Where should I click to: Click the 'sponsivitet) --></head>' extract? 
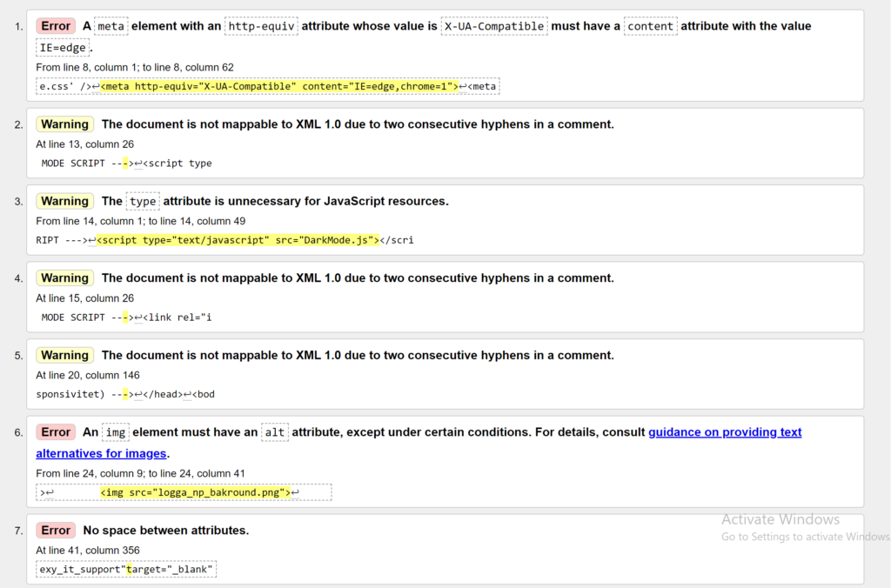125,394
